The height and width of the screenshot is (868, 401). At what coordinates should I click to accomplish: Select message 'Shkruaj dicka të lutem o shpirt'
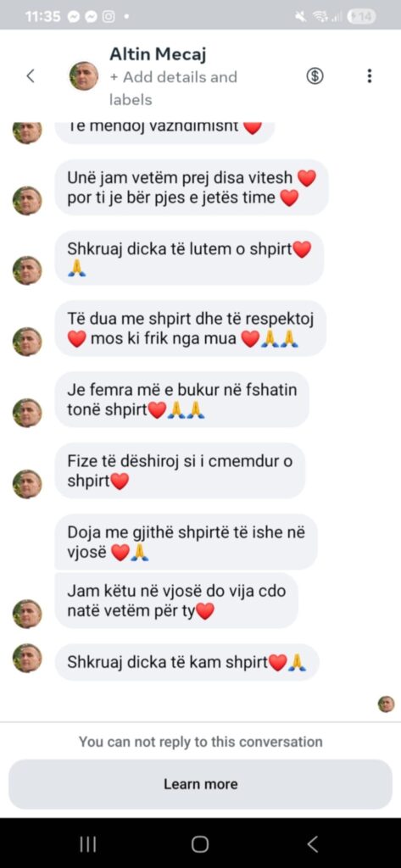click(x=189, y=258)
